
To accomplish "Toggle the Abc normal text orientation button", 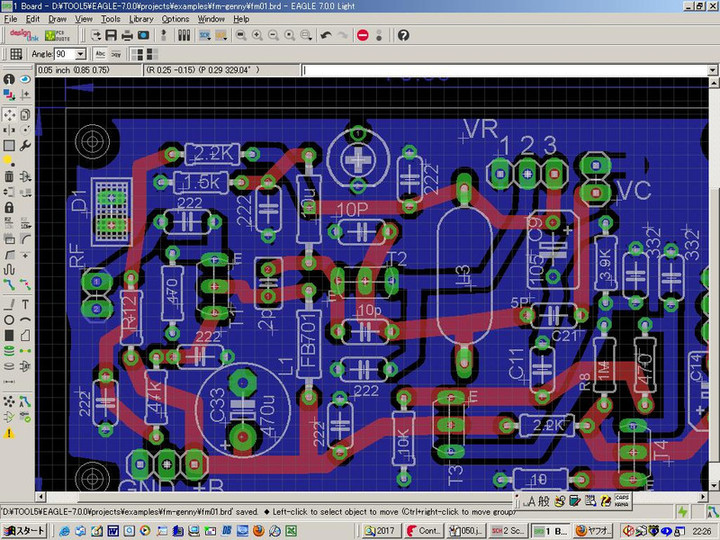I will tap(101, 54).
